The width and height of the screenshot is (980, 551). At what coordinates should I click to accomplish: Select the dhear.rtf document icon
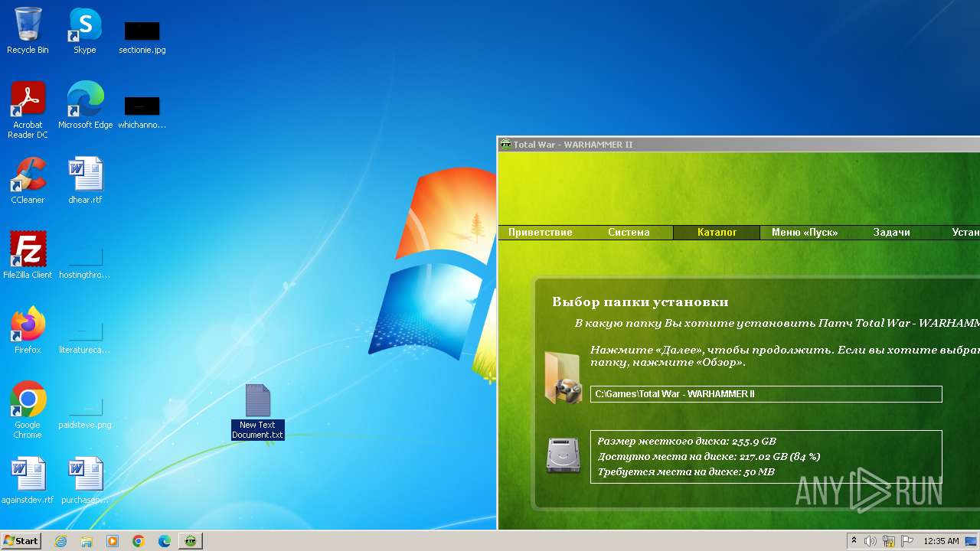coord(85,181)
